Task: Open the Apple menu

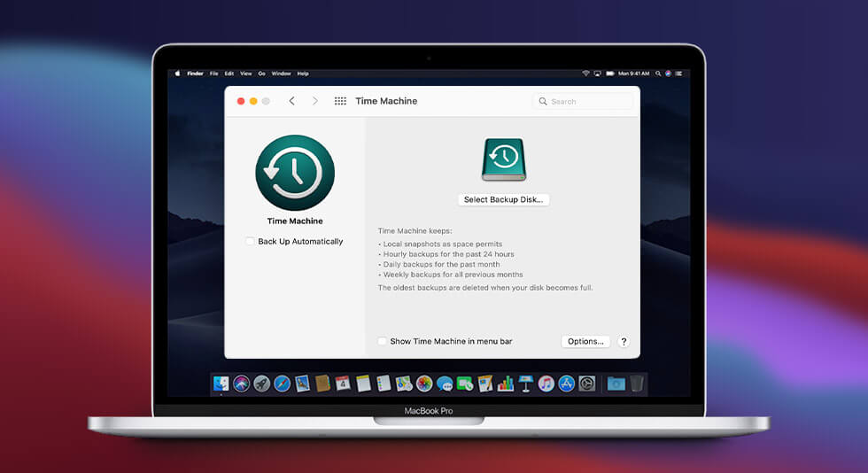Action: point(177,74)
